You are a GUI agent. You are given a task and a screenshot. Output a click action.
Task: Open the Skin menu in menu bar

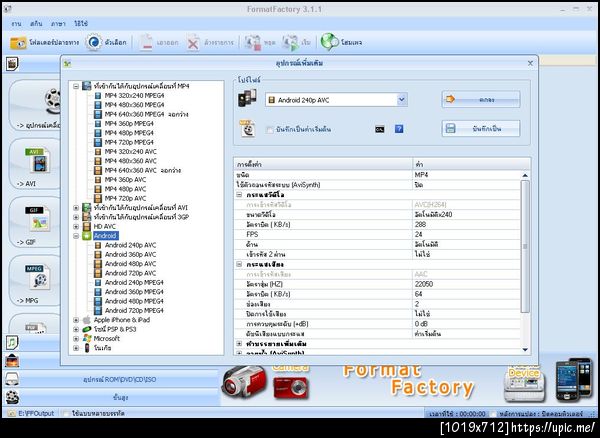coord(36,24)
